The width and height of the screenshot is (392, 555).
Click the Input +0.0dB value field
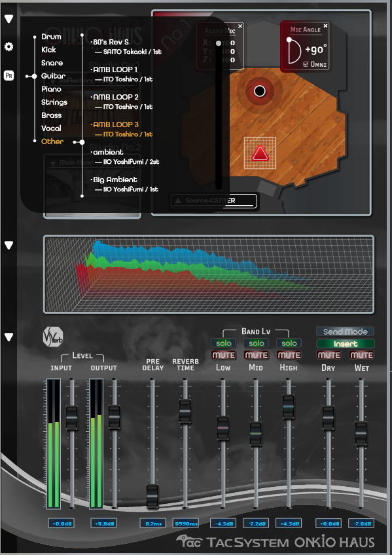[61, 523]
